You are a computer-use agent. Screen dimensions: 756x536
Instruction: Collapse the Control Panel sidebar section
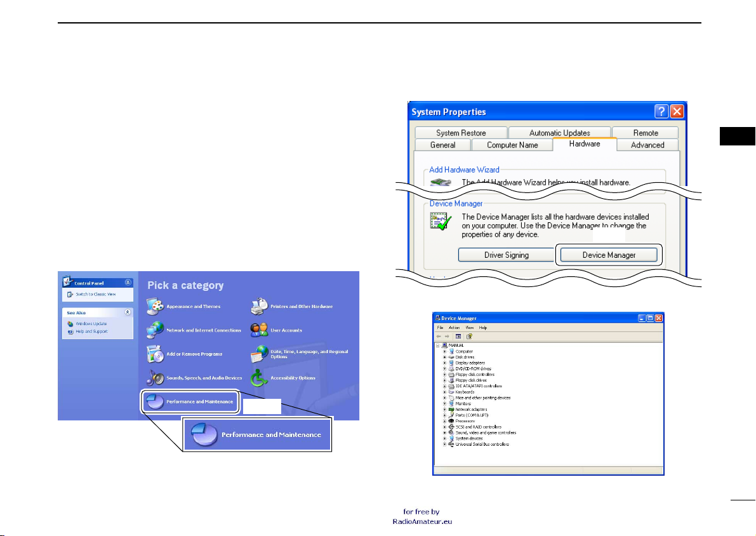128,283
